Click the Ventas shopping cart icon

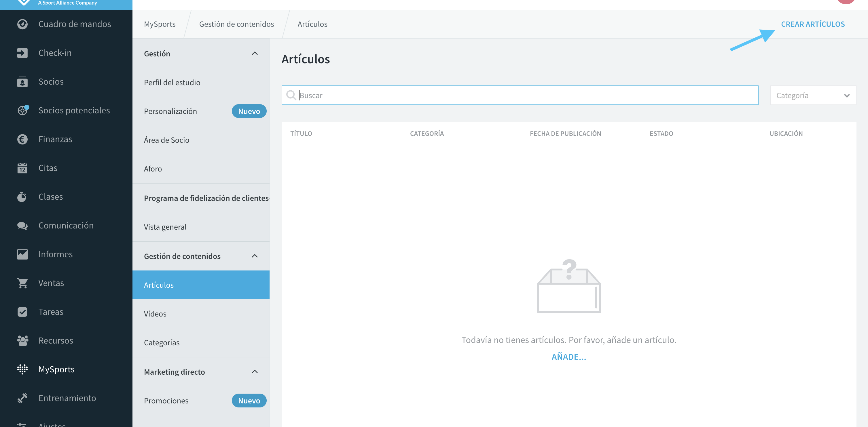22,283
